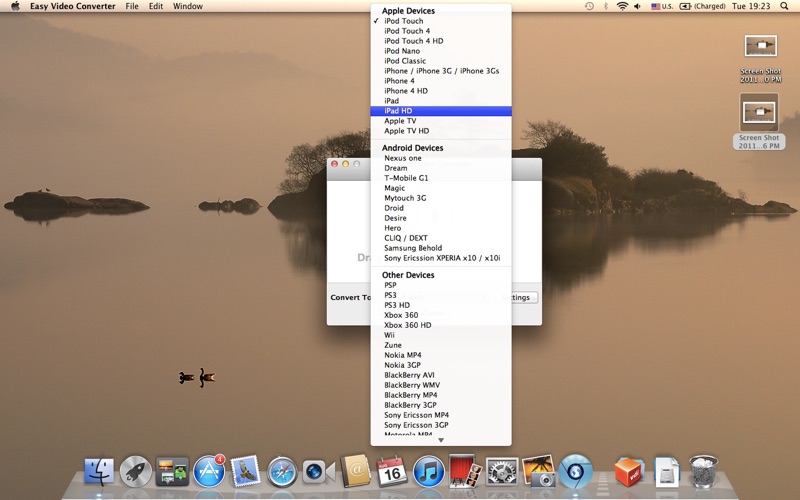Viewport: 800px width, 500px height.
Task: Open the U.S. input source menu
Action: (x=662, y=6)
